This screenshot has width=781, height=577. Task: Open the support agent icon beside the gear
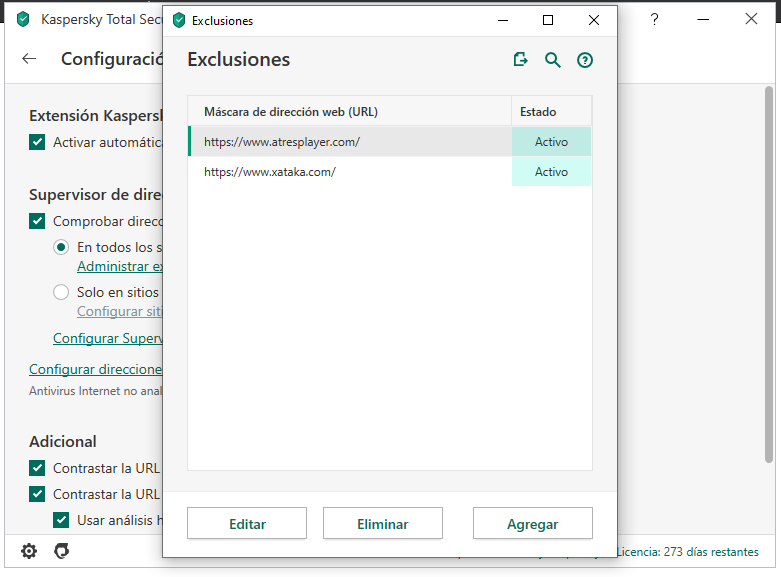61,551
